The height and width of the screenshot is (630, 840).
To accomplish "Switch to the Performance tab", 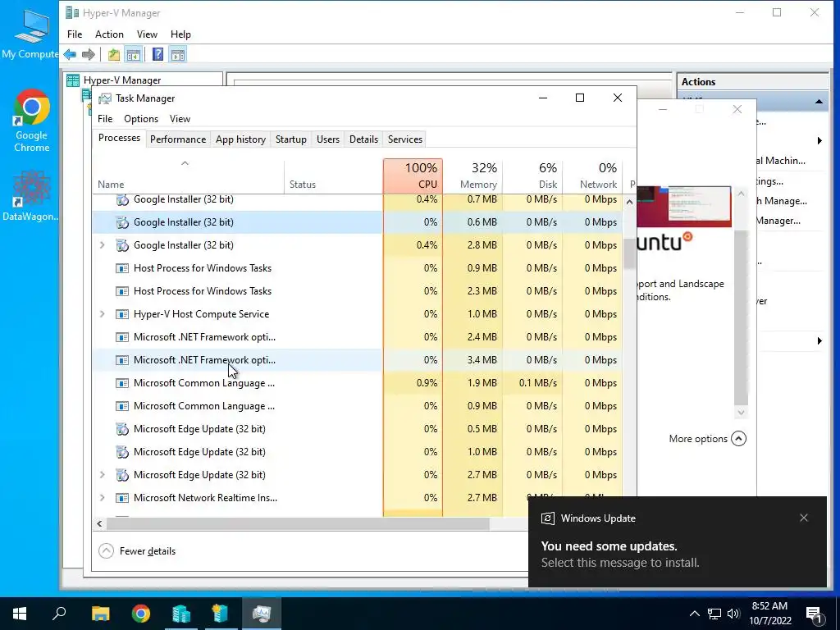I will pyautogui.click(x=178, y=139).
